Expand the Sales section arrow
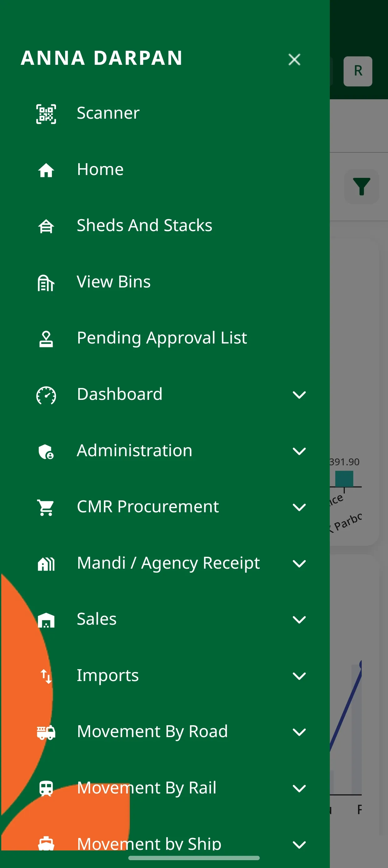 click(299, 619)
